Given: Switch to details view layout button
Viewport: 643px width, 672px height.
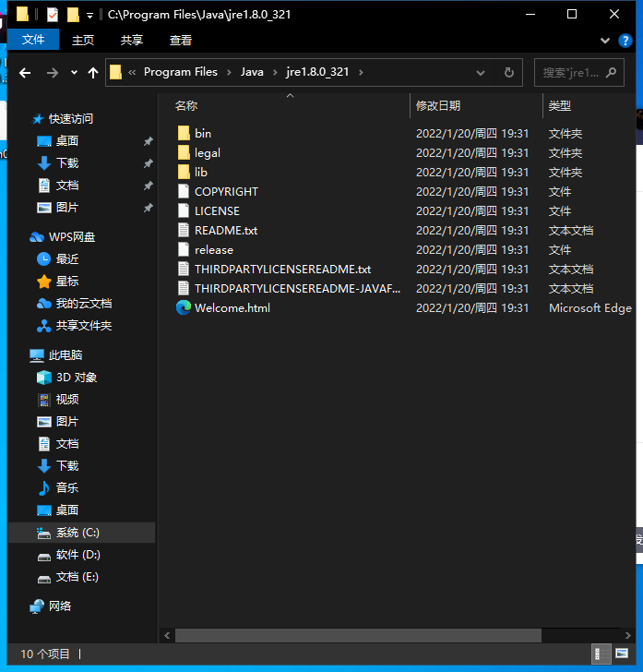Looking at the screenshot, I should coord(601,654).
